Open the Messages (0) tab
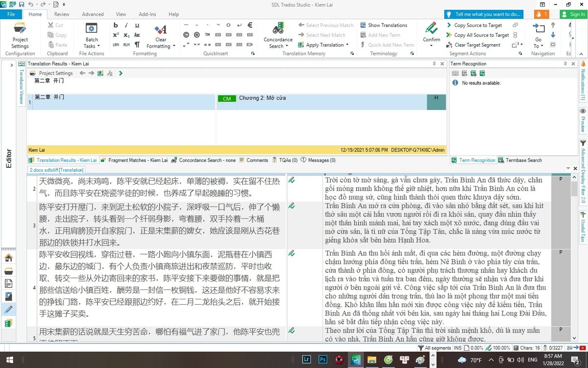This screenshot has width=588, height=368. 318,160
